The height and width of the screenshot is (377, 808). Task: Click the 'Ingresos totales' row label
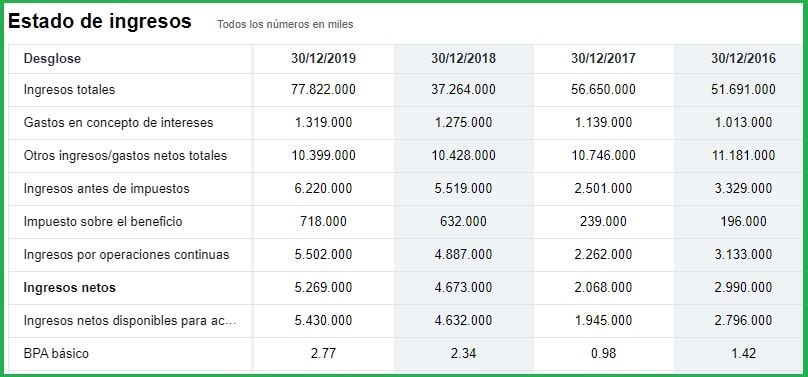coord(69,90)
